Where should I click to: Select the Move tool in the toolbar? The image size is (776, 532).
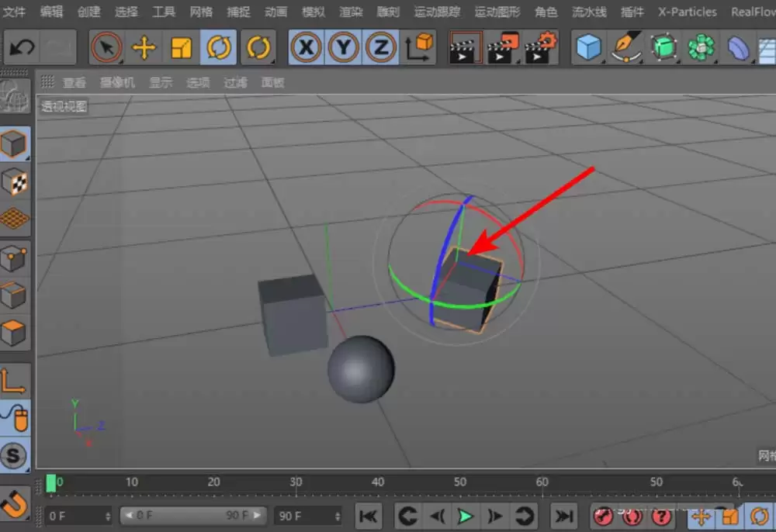[144, 47]
